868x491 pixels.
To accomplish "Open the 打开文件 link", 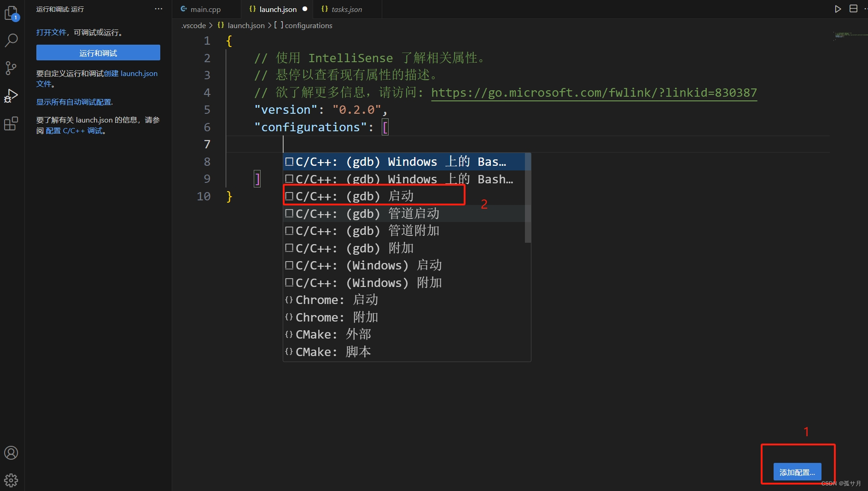I will (52, 32).
